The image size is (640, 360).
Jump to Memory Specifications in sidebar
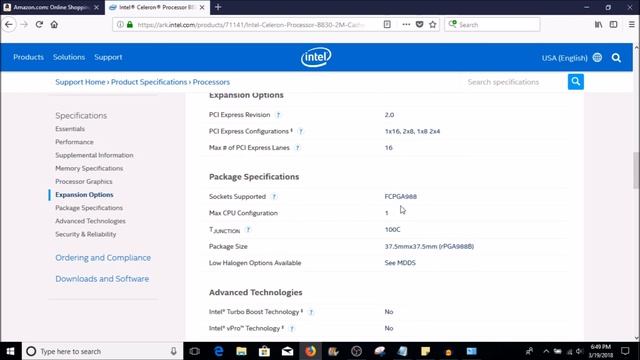[89, 168]
